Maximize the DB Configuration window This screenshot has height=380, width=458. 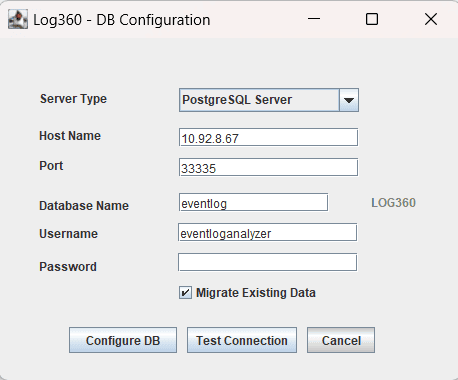372,19
